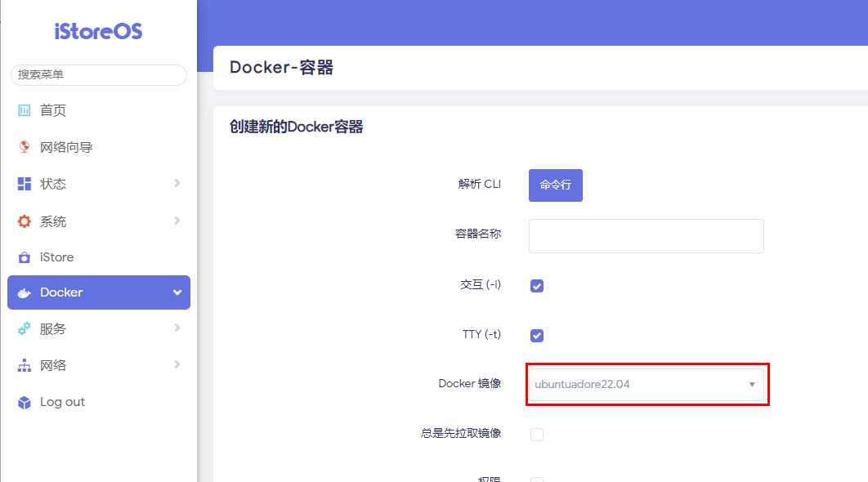Viewport: 868px width, 482px height.
Task: Focus the 搜索菜单 search box
Action: (99, 74)
